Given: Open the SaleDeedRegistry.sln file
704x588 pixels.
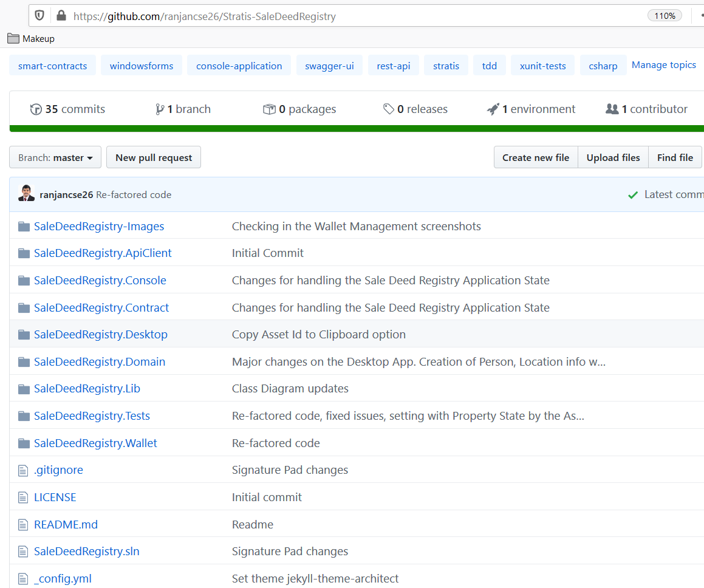Looking at the screenshot, I should point(87,552).
